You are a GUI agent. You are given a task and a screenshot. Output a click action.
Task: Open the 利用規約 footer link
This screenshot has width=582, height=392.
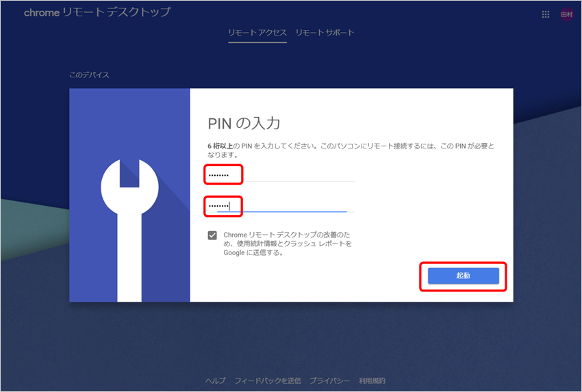[x=372, y=381]
